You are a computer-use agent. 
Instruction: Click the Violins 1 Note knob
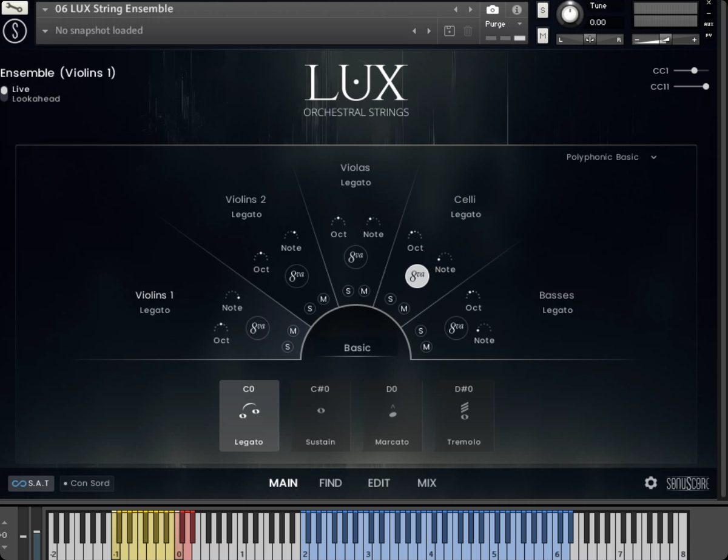pos(232,297)
